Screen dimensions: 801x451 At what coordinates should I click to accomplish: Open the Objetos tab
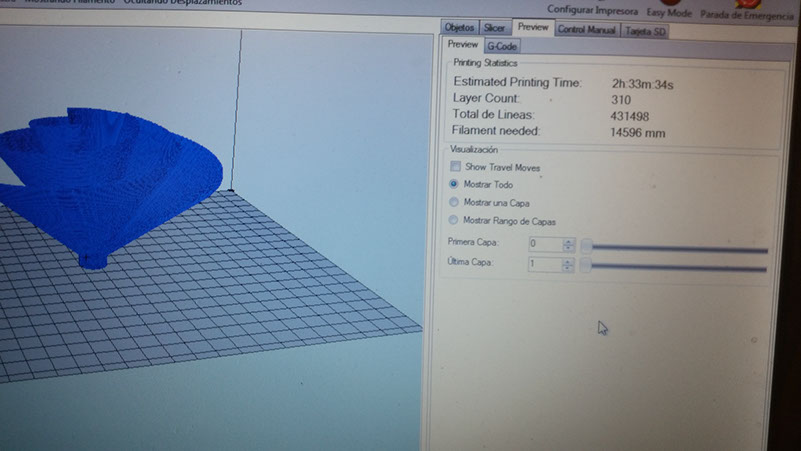pyautogui.click(x=459, y=28)
